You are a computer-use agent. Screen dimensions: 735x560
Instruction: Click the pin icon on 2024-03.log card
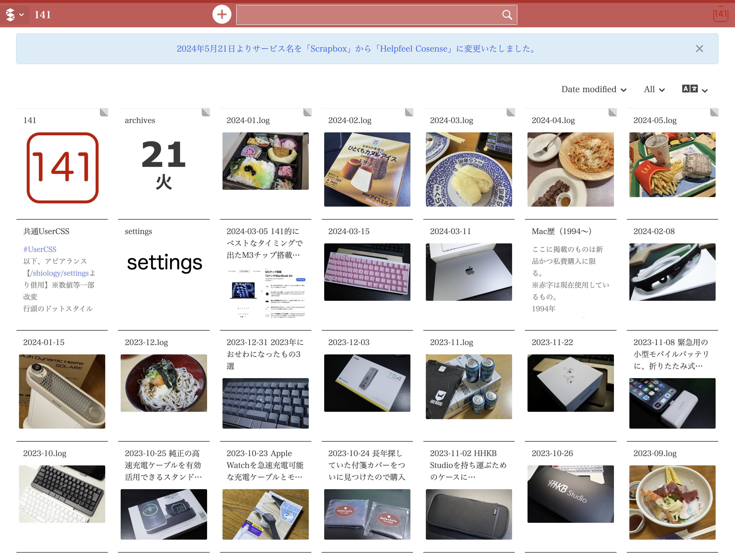[x=511, y=112]
